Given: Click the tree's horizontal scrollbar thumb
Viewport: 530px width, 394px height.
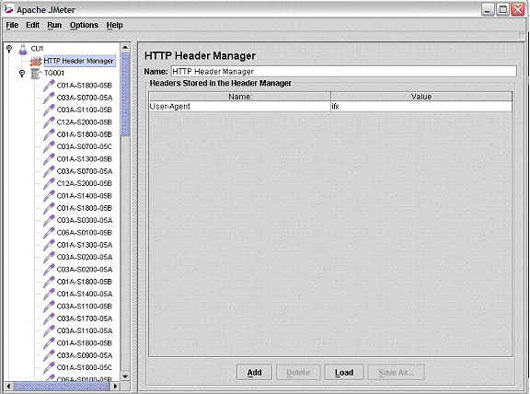Looking at the screenshot, I should [62, 386].
